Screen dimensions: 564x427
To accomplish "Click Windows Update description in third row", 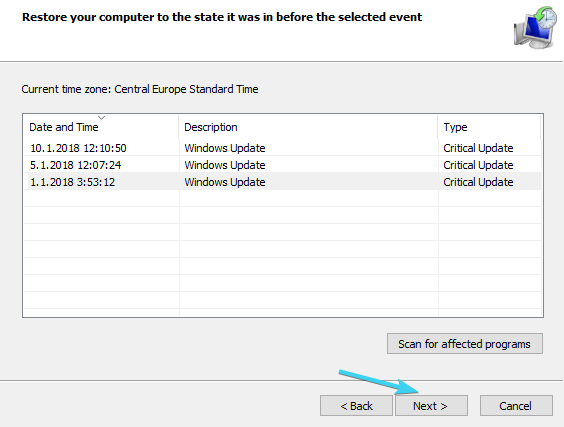I will 225,182.
